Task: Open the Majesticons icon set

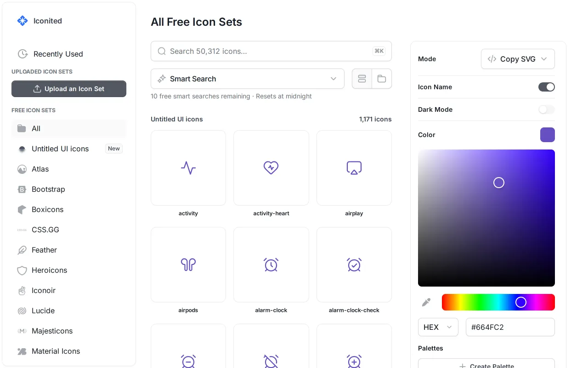Action: (x=69, y=331)
